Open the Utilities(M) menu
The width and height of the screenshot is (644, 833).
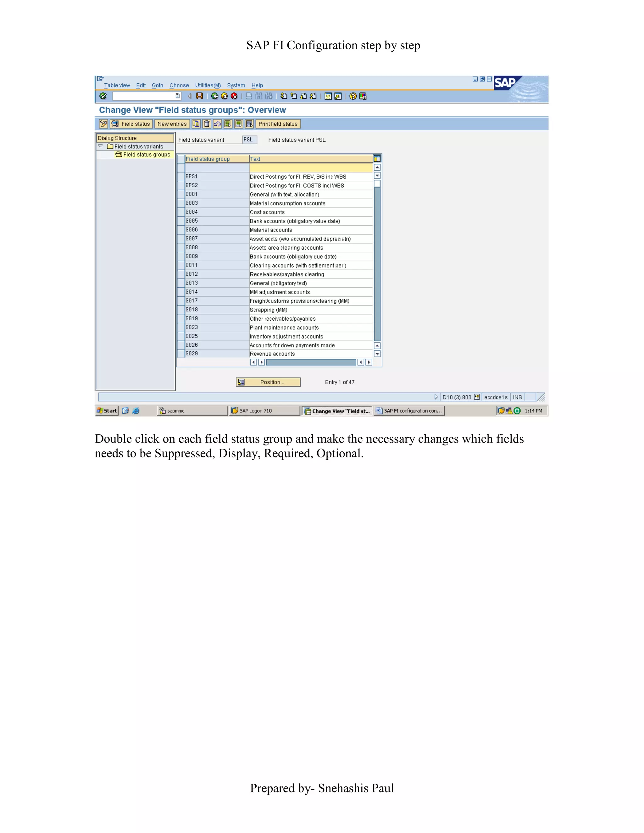pyautogui.click(x=208, y=86)
